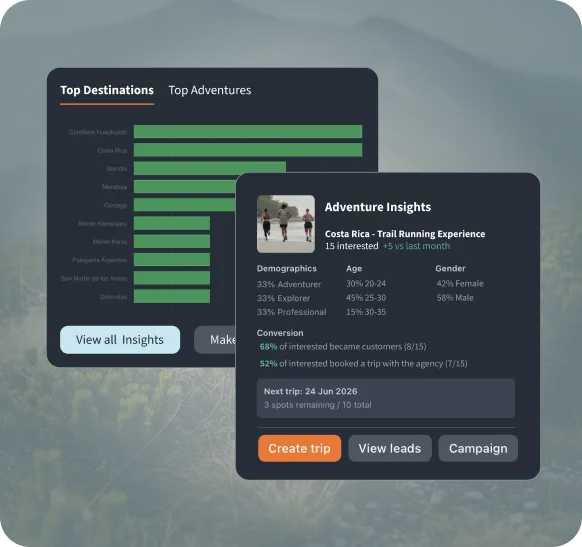The width and height of the screenshot is (582, 547).
Task: Click the partially hidden Make button
Action: click(x=215, y=340)
